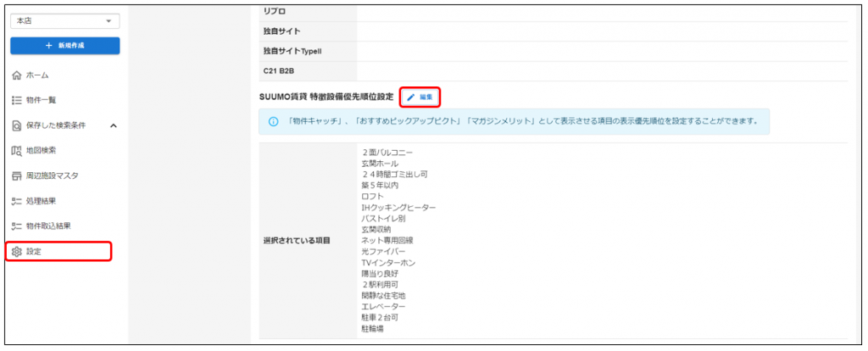Click the 玄関ホール item

tap(379, 164)
